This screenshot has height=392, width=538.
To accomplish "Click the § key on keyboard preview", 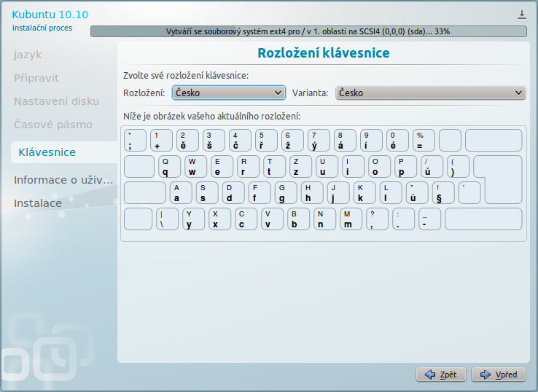I will 443,193.
